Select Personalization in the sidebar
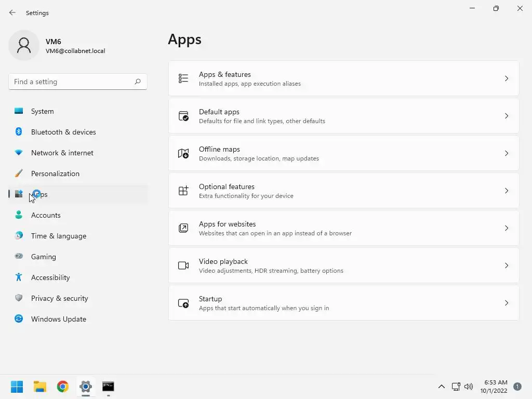 (55, 174)
